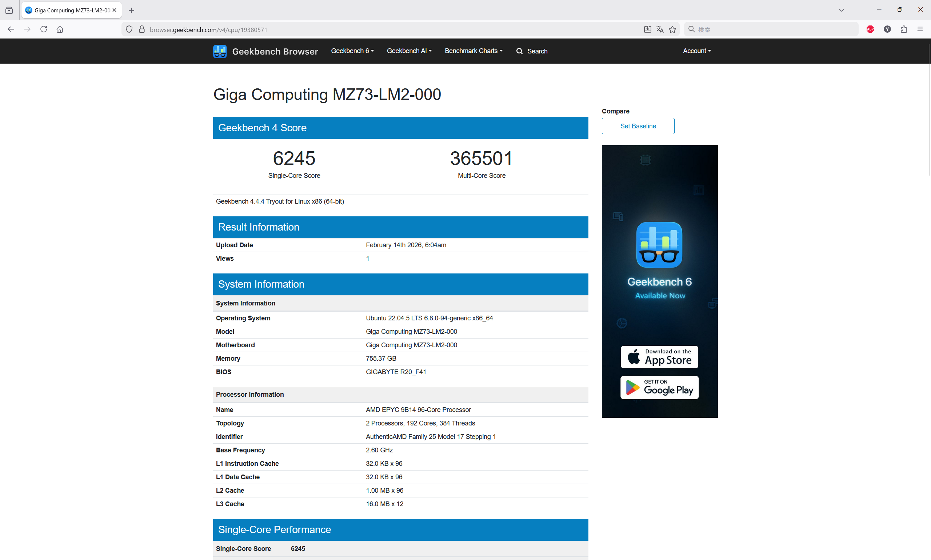
Task: Click the Set Baseline button
Action: [x=638, y=126]
